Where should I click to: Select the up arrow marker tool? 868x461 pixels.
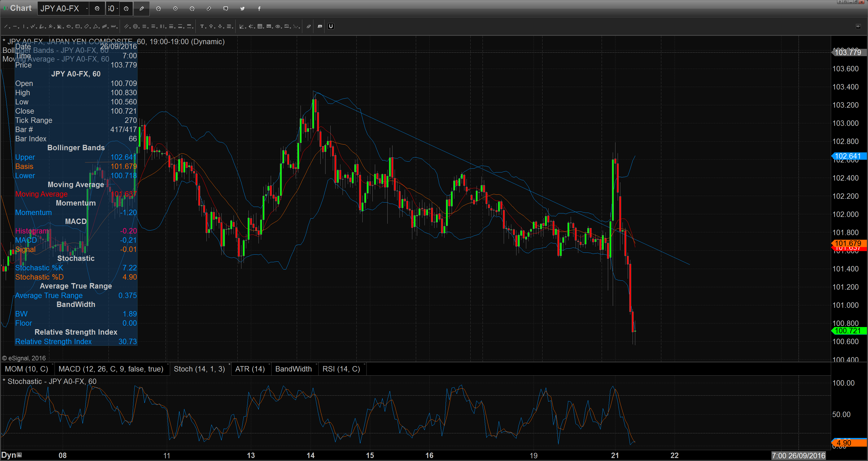pyautogui.click(x=211, y=26)
